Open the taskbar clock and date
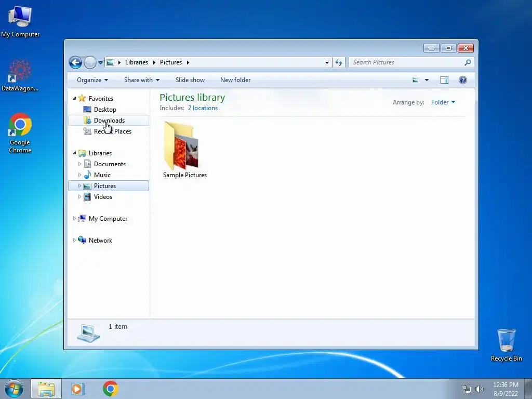The width and height of the screenshot is (532, 399). coord(506,389)
